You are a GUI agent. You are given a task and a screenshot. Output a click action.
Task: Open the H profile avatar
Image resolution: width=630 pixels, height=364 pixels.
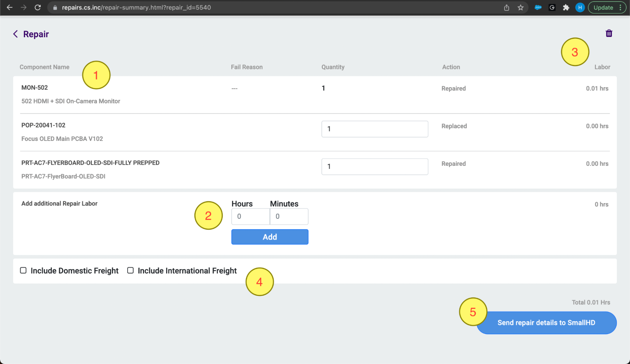coord(580,8)
